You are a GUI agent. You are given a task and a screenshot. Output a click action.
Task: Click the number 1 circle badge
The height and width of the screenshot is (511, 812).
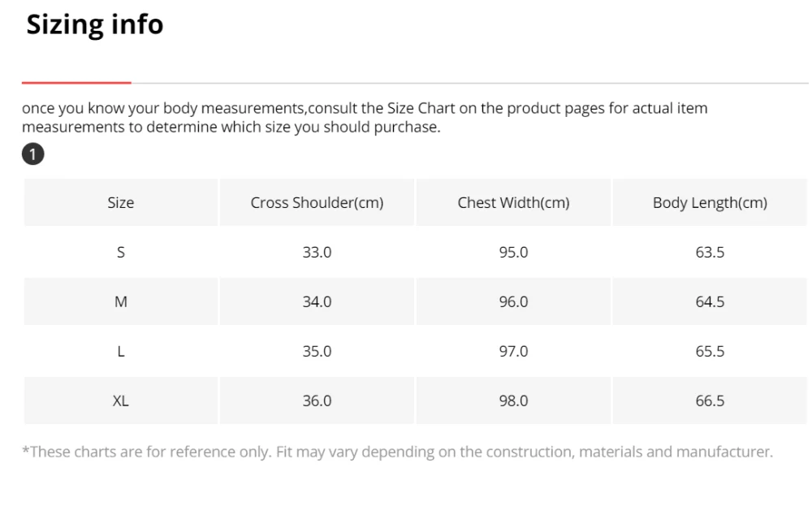click(32, 154)
